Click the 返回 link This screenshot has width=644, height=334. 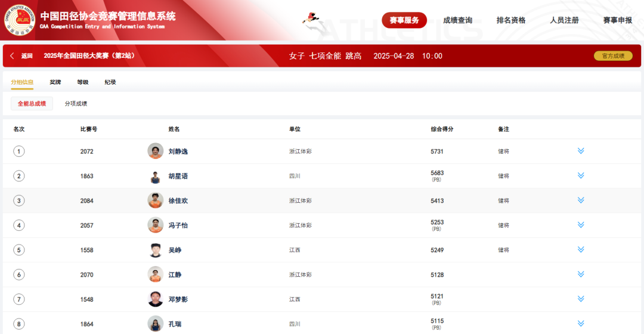(27, 56)
